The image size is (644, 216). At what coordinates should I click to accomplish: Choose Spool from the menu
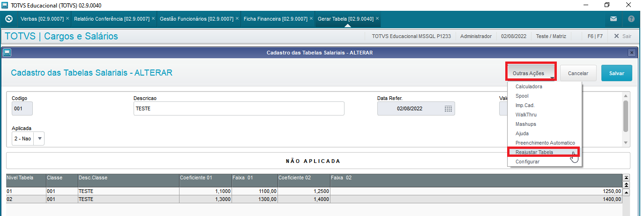coord(522,96)
